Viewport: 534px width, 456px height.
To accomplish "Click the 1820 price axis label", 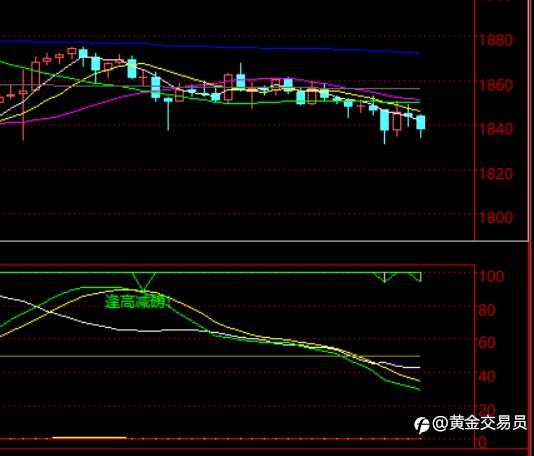I will (496, 174).
